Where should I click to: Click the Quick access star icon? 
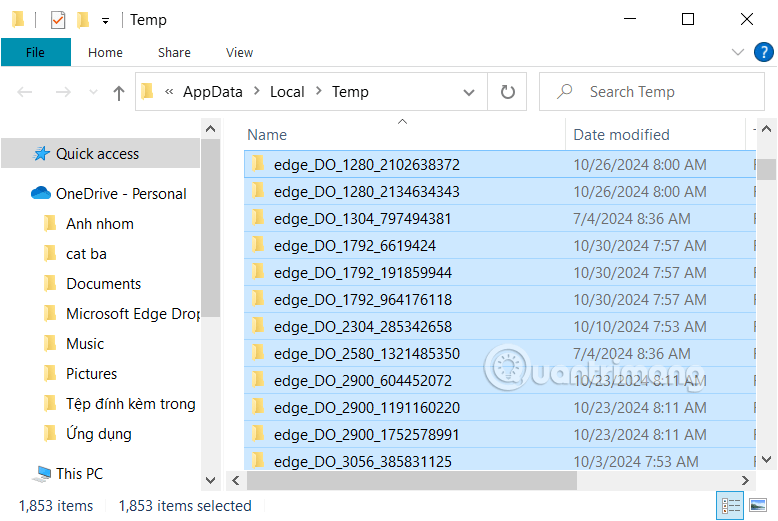(x=42, y=154)
